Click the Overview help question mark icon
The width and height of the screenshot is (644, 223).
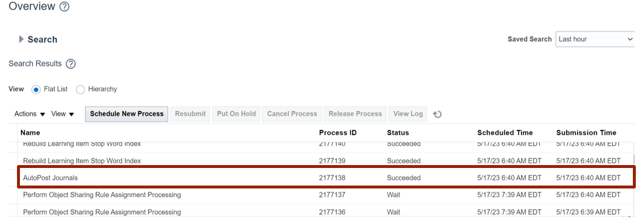64,6
